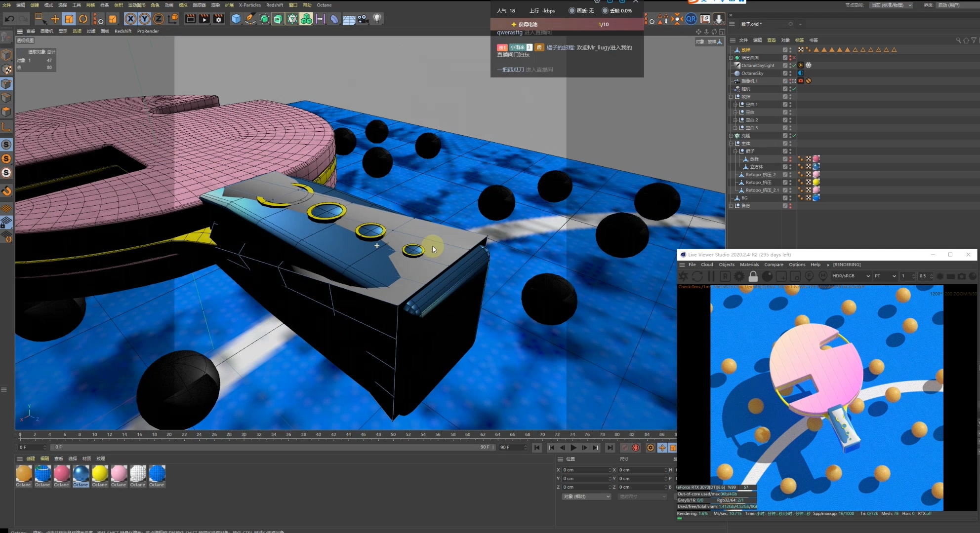This screenshot has width=980, height=533.
Task: Play the timeline animation forward
Action: pyautogui.click(x=573, y=448)
